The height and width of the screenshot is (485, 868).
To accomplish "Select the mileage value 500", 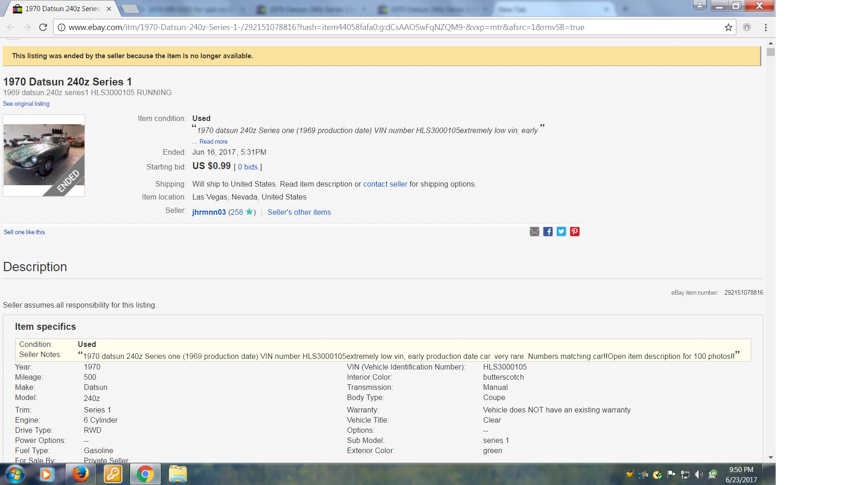I will [90, 377].
